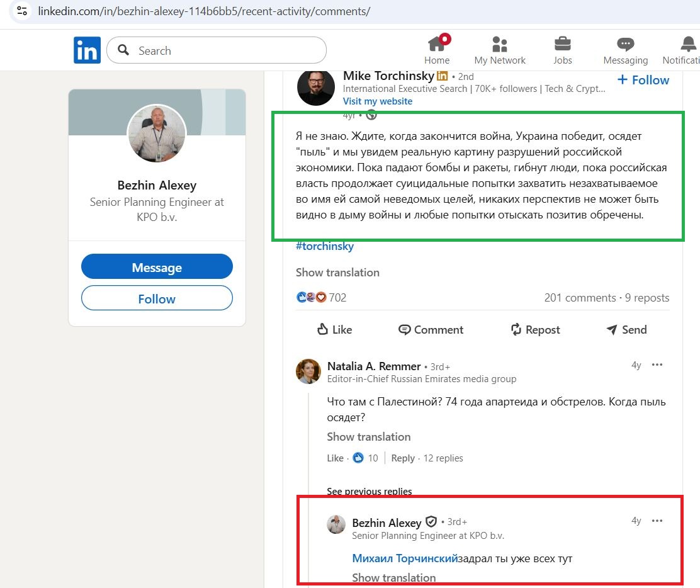Click the LinkedIn logo icon
The width and height of the screenshot is (700, 588).
(87, 50)
